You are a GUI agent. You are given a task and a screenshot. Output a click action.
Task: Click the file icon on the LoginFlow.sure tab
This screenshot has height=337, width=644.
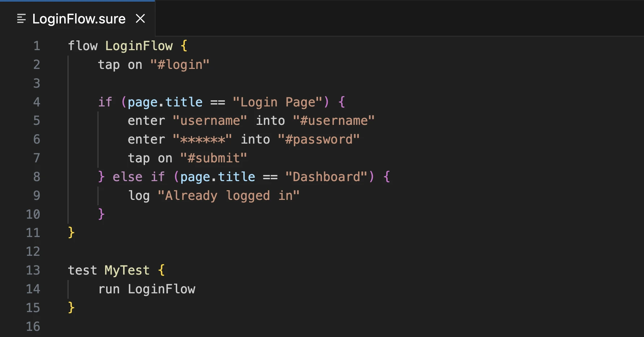21,19
